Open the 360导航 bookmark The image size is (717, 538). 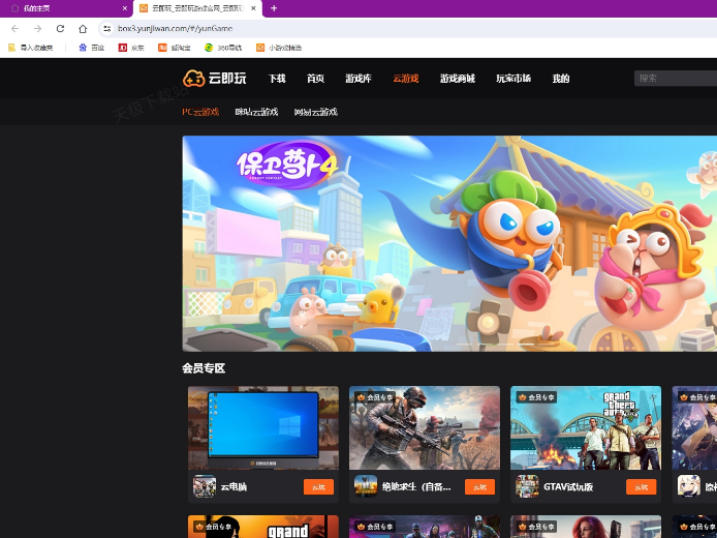click(223, 48)
